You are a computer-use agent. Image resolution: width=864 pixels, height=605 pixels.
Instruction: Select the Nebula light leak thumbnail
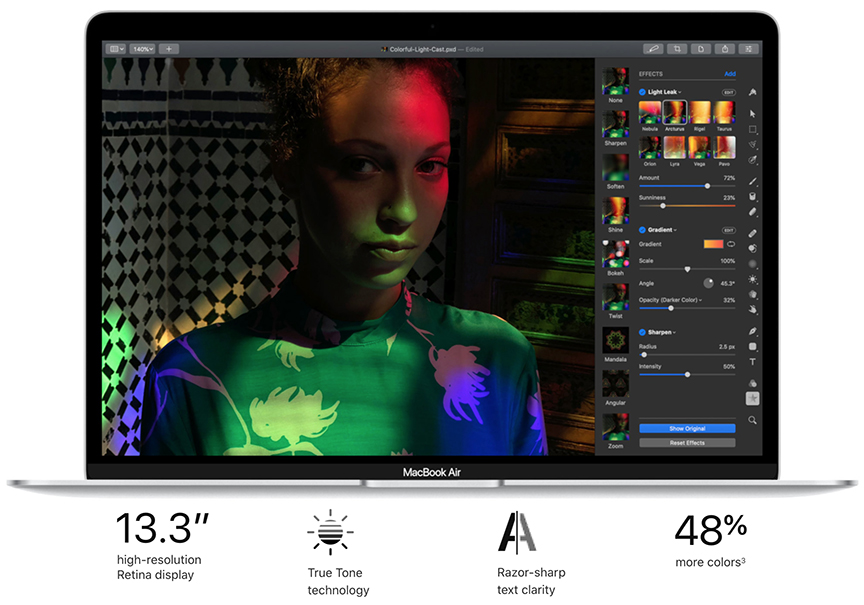coord(650,112)
